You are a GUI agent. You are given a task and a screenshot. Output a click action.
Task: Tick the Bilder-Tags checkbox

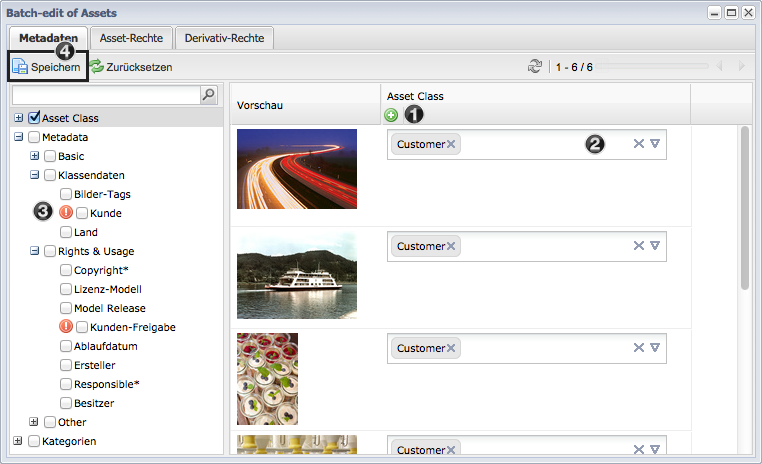pyautogui.click(x=66, y=194)
